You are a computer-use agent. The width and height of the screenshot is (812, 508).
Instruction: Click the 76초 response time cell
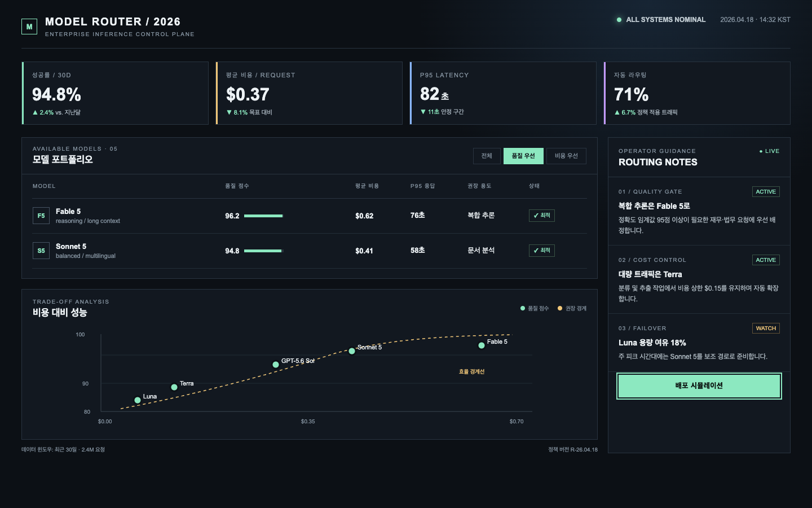tap(418, 216)
